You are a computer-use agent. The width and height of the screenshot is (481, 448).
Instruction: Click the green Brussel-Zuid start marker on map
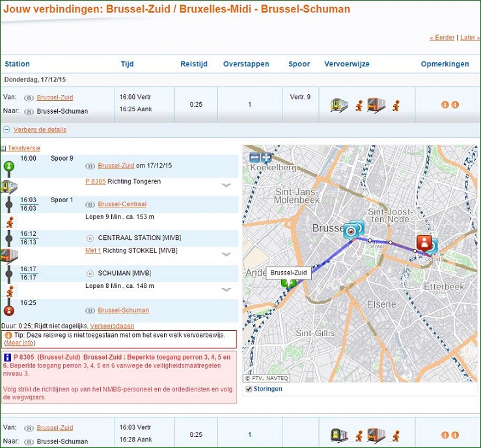(288, 282)
